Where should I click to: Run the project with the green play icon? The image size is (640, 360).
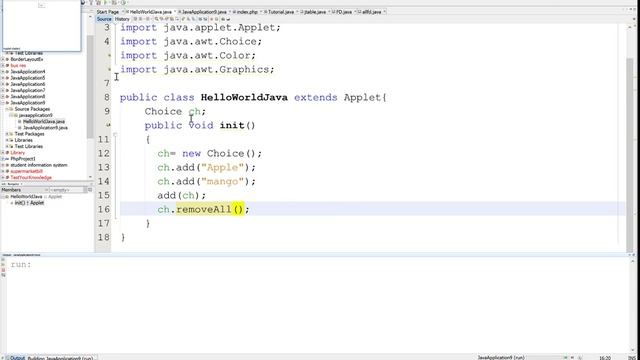[x=106, y=2]
